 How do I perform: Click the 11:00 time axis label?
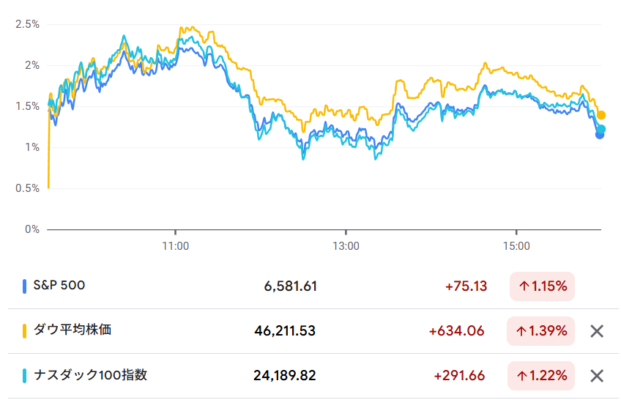[176, 243]
